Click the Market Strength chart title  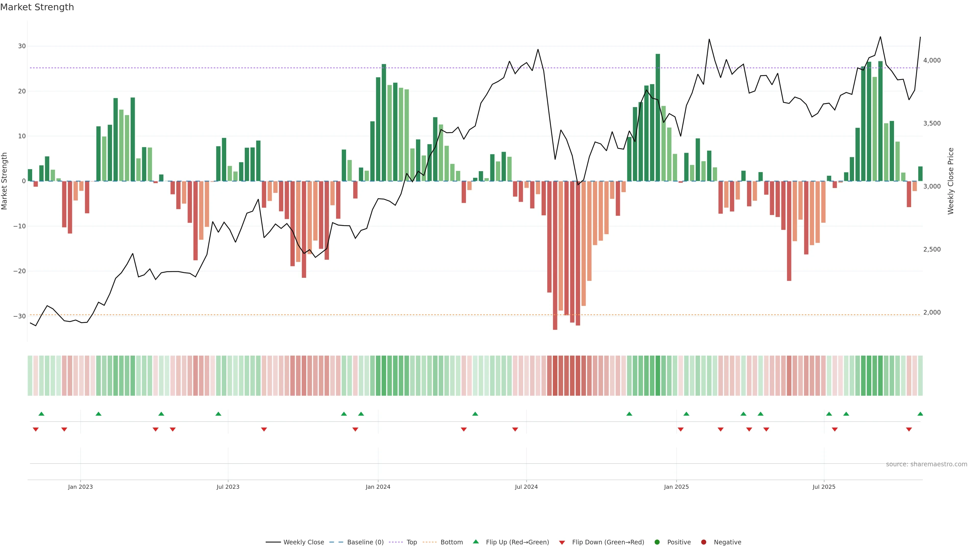coord(37,7)
